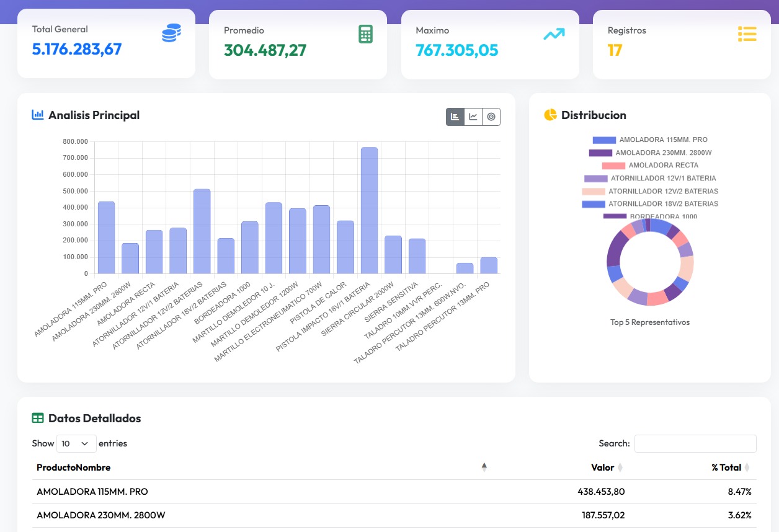Screen dimensions: 779x532
Task: Sort table by ProductoNombre column
Action: tap(74, 468)
